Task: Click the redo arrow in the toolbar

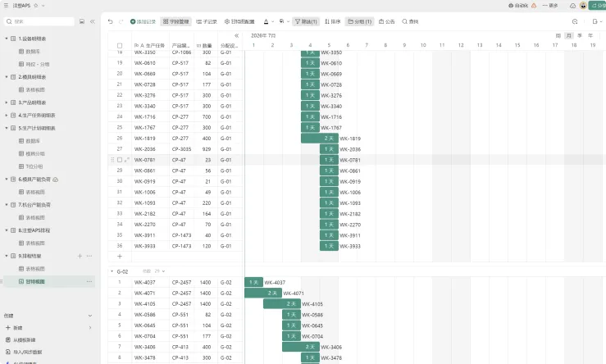Action: [x=121, y=21]
